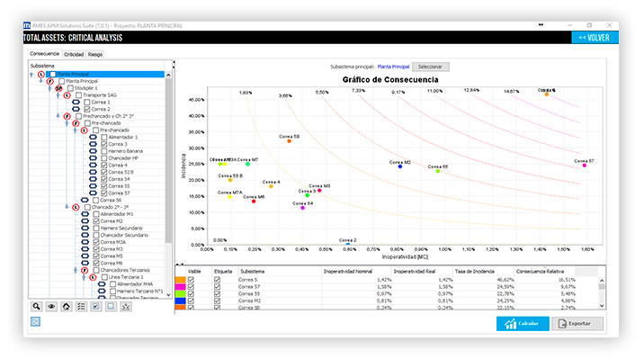Switch to the Criticidad tab
644x359 pixels.
pyautogui.click(x=74, y=54)
